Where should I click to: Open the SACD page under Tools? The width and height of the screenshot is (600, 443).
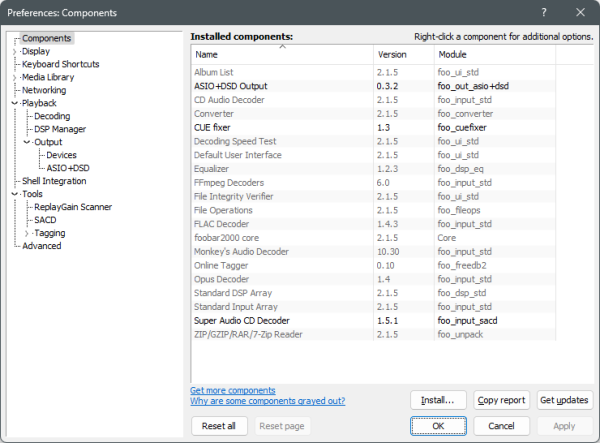45,220
